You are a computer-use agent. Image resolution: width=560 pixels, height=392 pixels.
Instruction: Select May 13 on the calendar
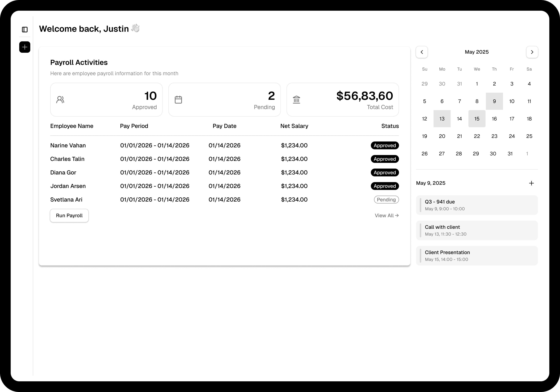click(x=442, y=119)
